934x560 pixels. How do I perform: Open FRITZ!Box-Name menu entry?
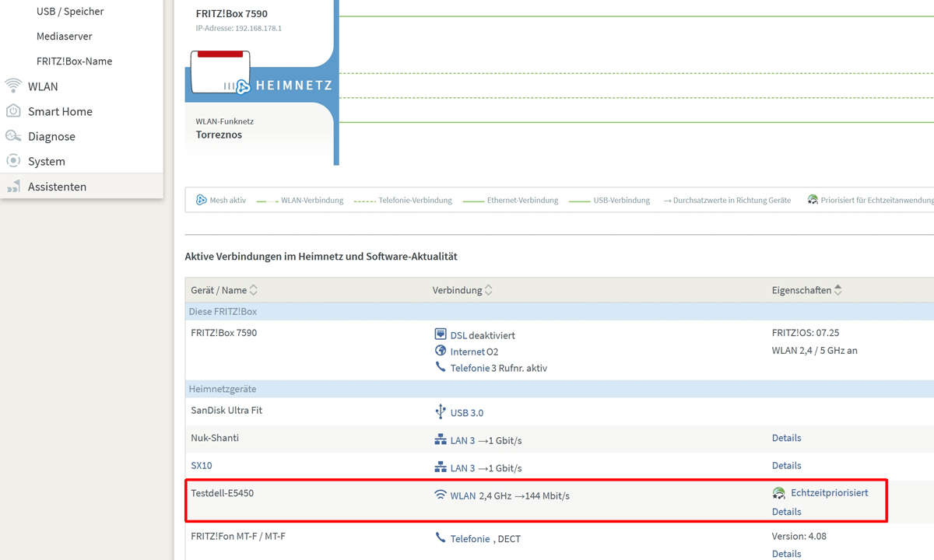click(x=74, y=61)
